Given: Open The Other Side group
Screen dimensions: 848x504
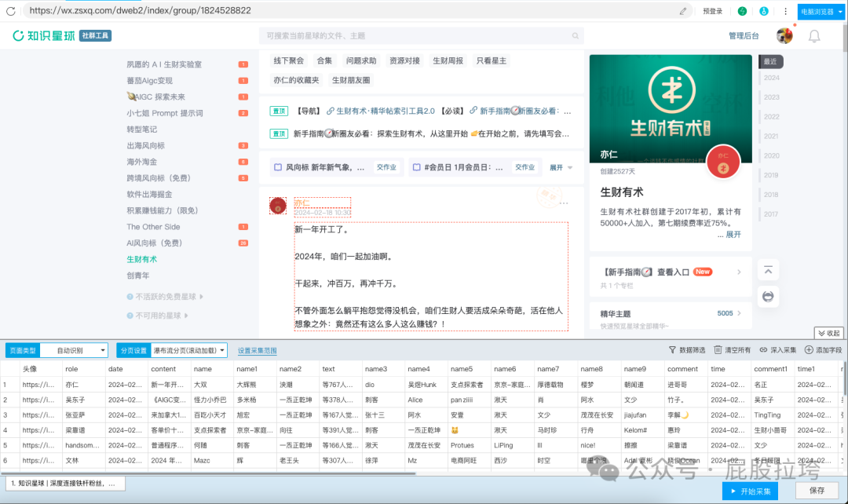Looking at the screenshot, I should click(x=153, y=227).
